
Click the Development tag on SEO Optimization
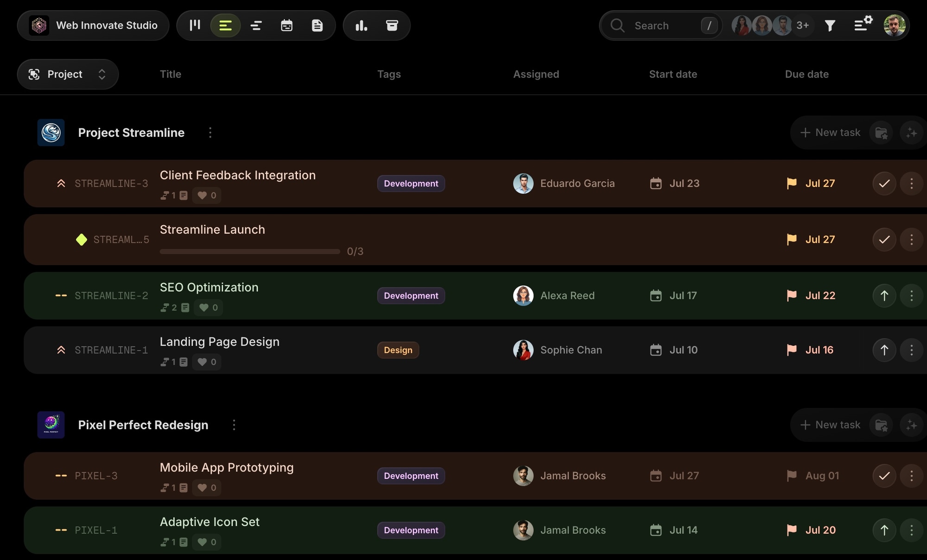click(x=411, y=296)
